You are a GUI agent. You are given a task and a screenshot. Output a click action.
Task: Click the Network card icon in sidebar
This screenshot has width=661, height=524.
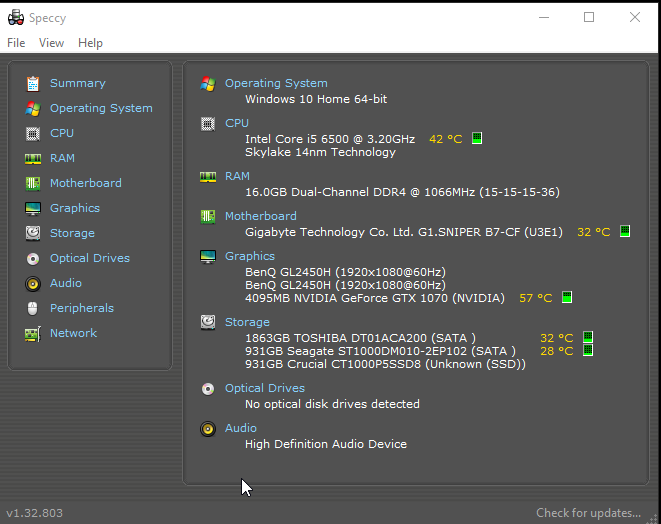click(x=33, y=333)
